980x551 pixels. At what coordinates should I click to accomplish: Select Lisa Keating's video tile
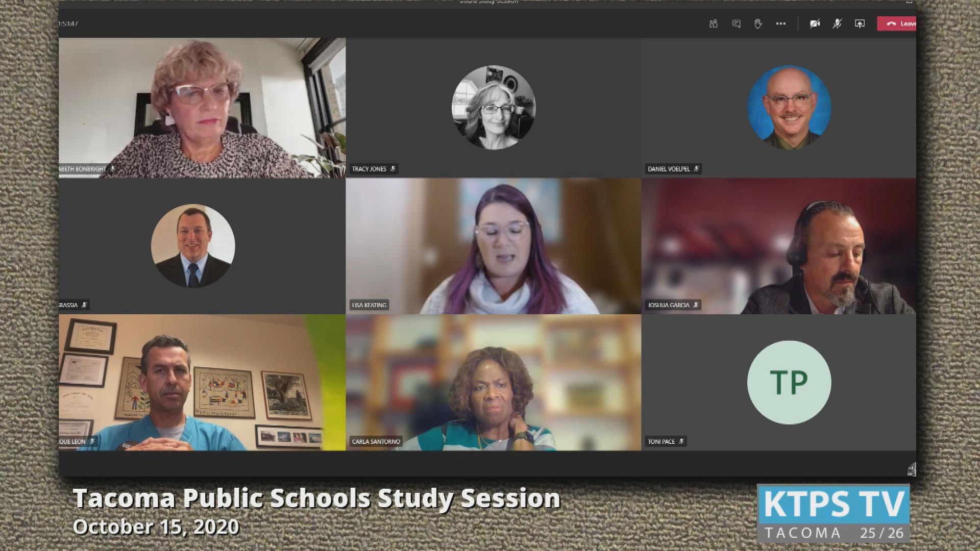click(x=494, y=246)
